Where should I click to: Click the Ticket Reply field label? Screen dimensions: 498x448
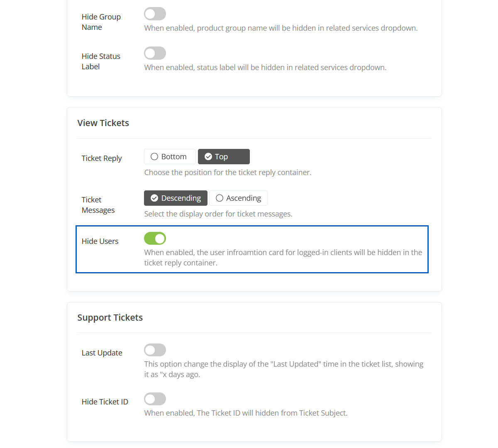coord(102,158)
